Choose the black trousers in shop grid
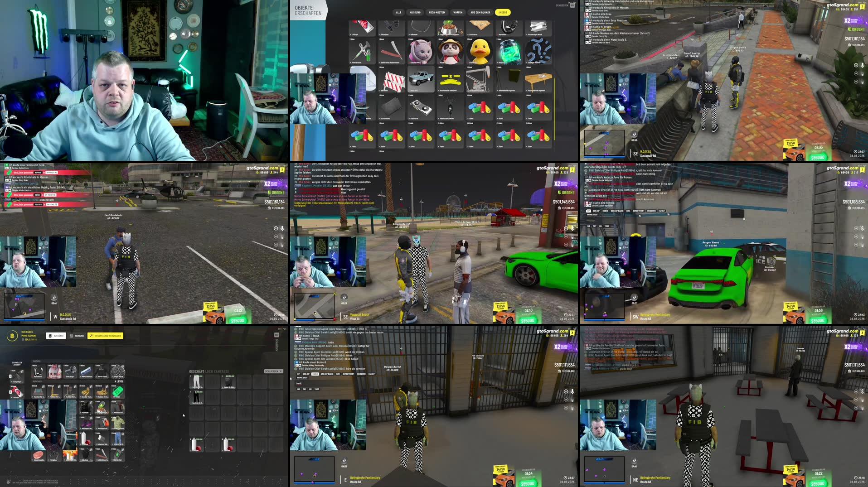The width and height of the screenshot is (868, 487). coord(197,397)
